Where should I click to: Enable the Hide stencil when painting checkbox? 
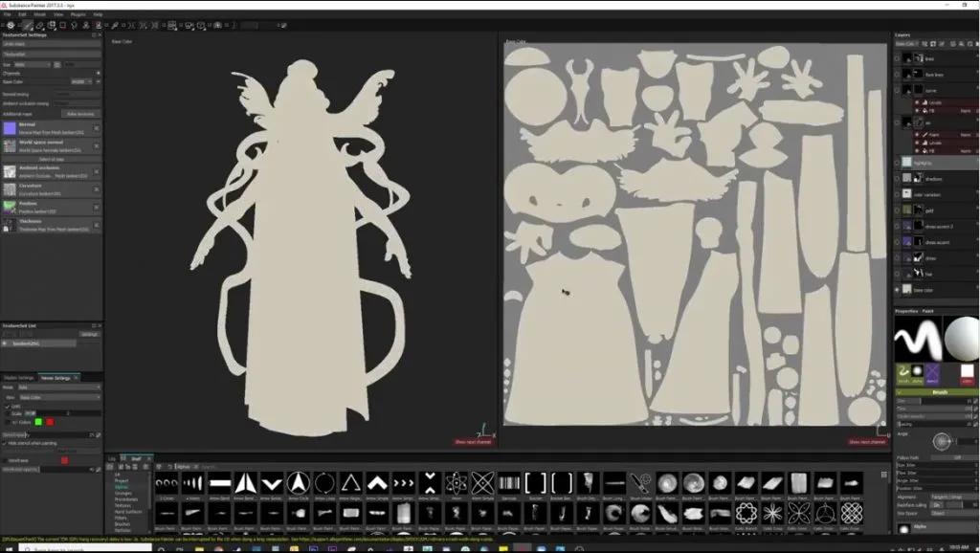point(6,443)
